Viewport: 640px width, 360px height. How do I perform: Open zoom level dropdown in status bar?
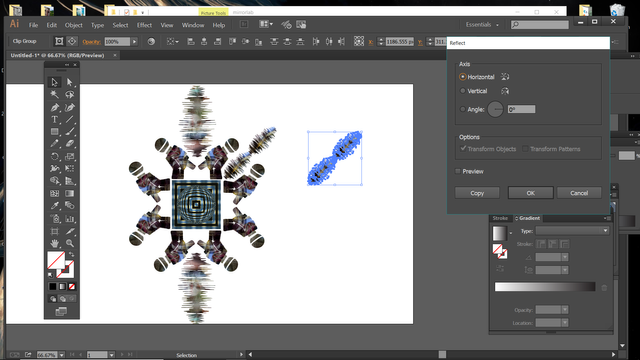62,355
